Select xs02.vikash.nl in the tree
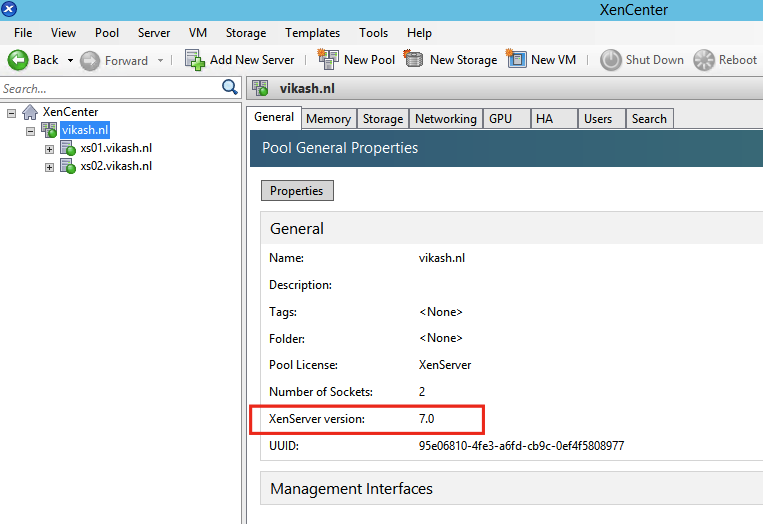763x524 pixels. (116, 166)
